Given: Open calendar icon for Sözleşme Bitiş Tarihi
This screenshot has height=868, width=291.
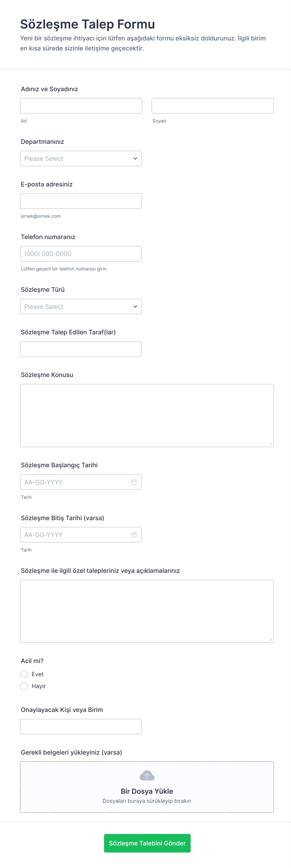Looking at the screenshot, I should point(134,535).
